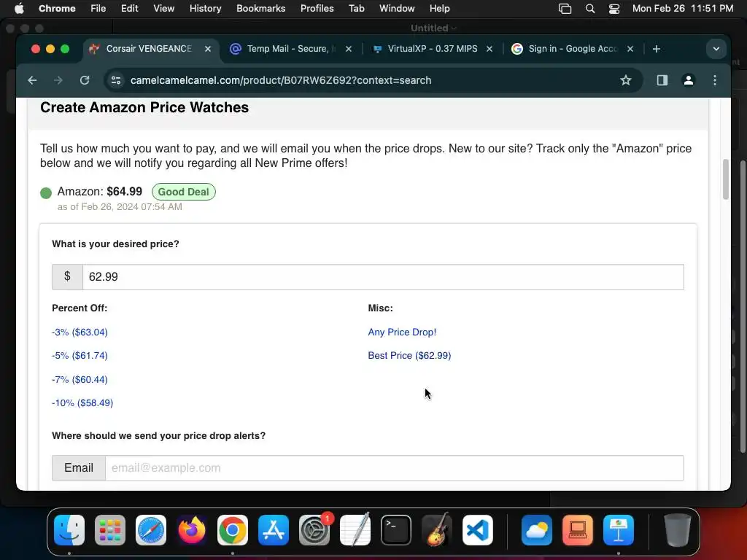Open TextEdit from the dock

click(355, 530)
